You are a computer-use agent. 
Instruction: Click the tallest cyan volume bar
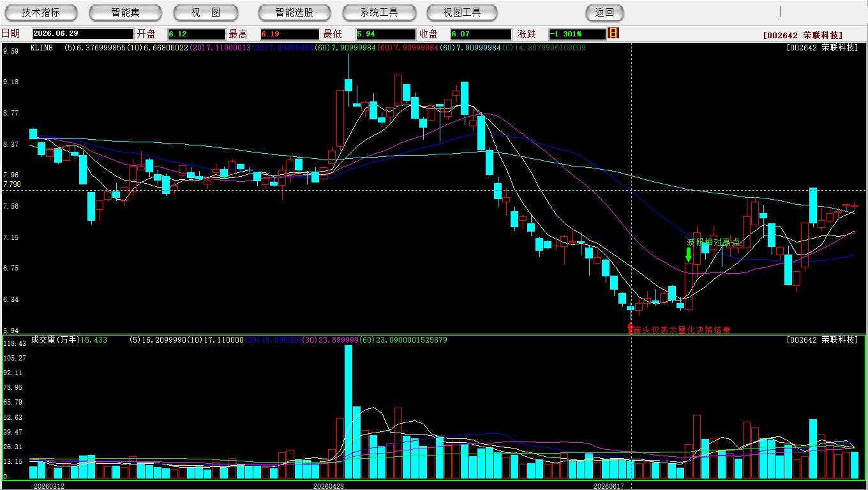point(348,412)
